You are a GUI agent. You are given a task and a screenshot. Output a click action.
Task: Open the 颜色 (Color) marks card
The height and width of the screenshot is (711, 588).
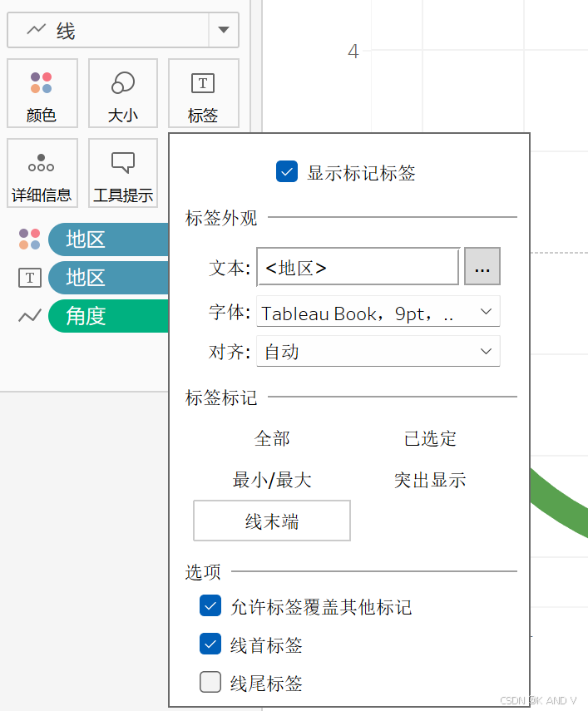click(42, 93)
